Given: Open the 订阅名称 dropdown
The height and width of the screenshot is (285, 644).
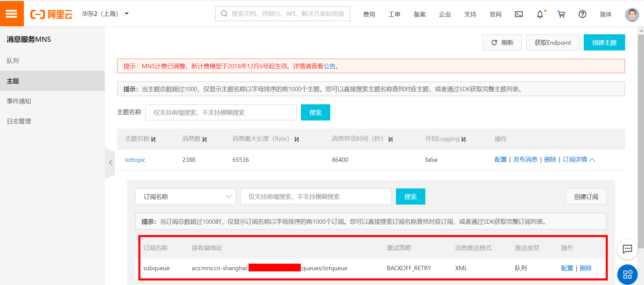Looking at the screenshot, I should click(186, 197).
